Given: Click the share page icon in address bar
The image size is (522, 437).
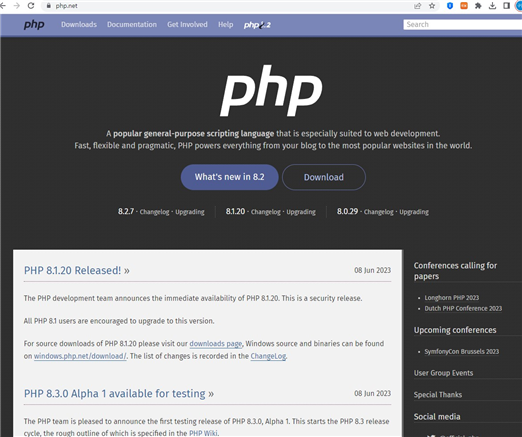Looking at the screenshot, I should click(x=417, y=6).
